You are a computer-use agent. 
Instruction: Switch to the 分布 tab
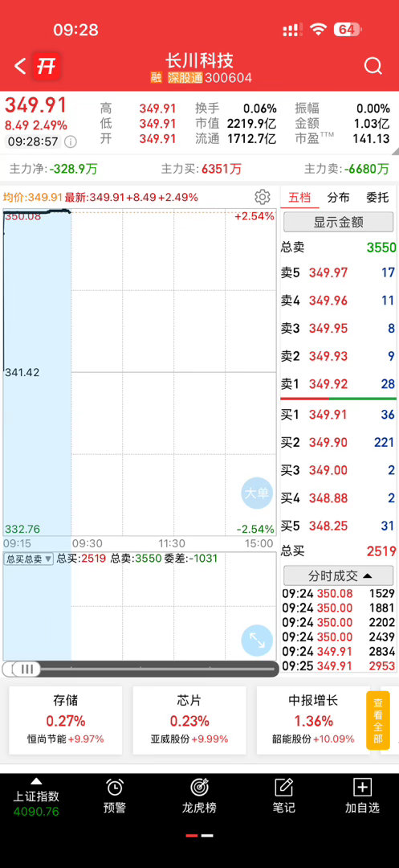[x=338, y=198]
